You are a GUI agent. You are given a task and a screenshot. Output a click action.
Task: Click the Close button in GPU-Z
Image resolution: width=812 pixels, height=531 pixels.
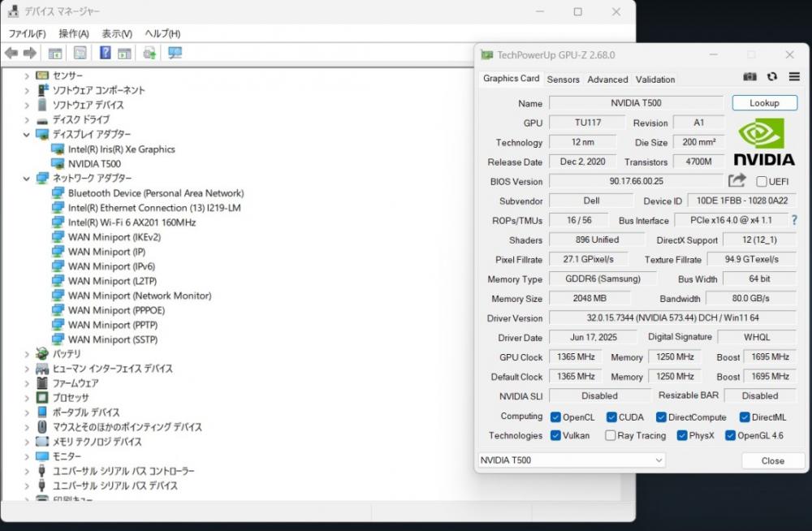coord(773,460)
